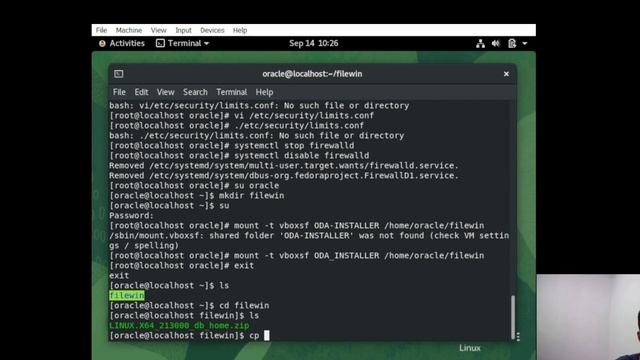Open VirtualBox Devices menu
The image size is (640, 360).
click(x=212, y=30)
